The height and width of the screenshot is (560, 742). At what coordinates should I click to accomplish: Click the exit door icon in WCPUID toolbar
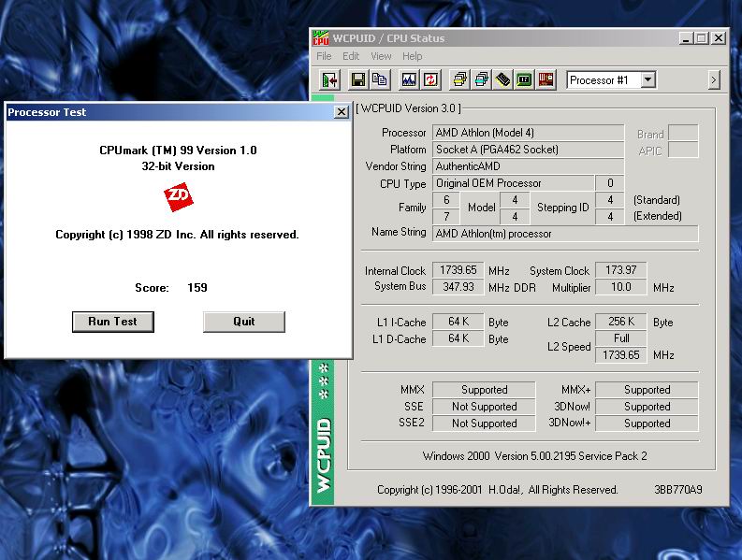[330, 79]
